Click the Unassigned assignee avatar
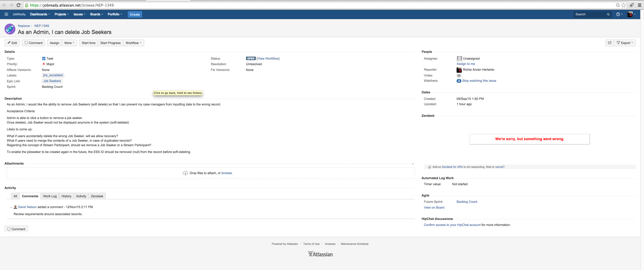 pyautogui.click(x=459, y=59)
